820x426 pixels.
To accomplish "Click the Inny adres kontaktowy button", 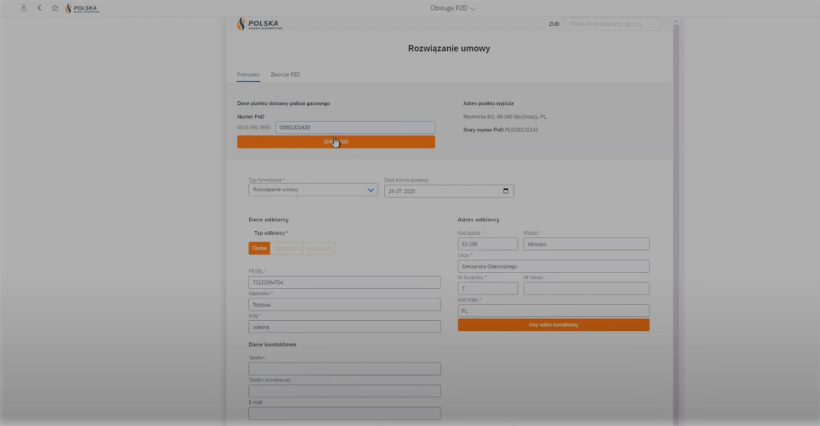I will (553, 325).
